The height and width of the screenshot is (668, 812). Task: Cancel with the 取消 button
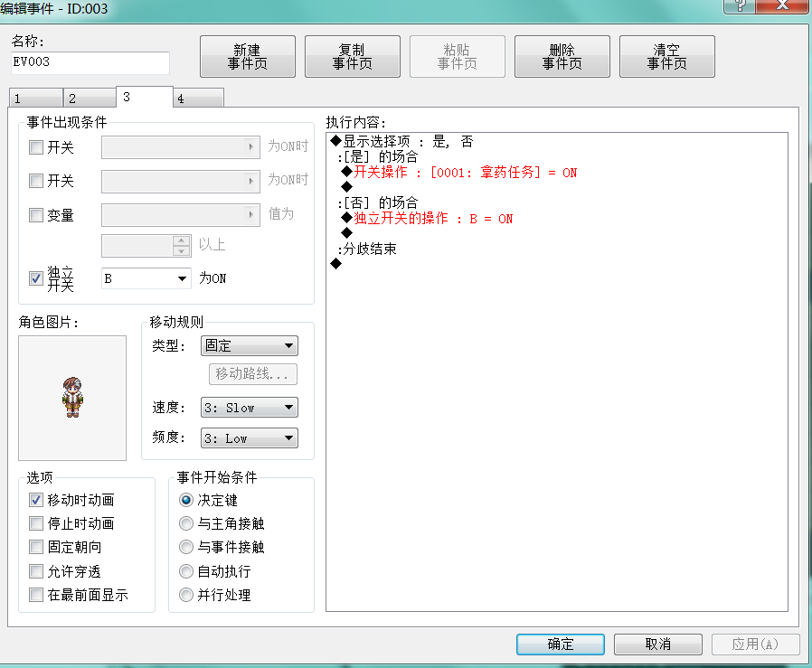(658, 644)
